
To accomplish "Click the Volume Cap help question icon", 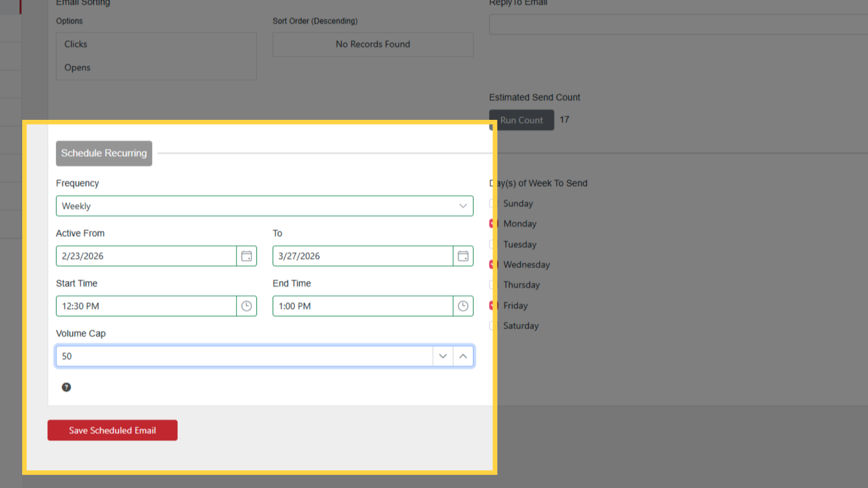I will (x=66, y=387).
